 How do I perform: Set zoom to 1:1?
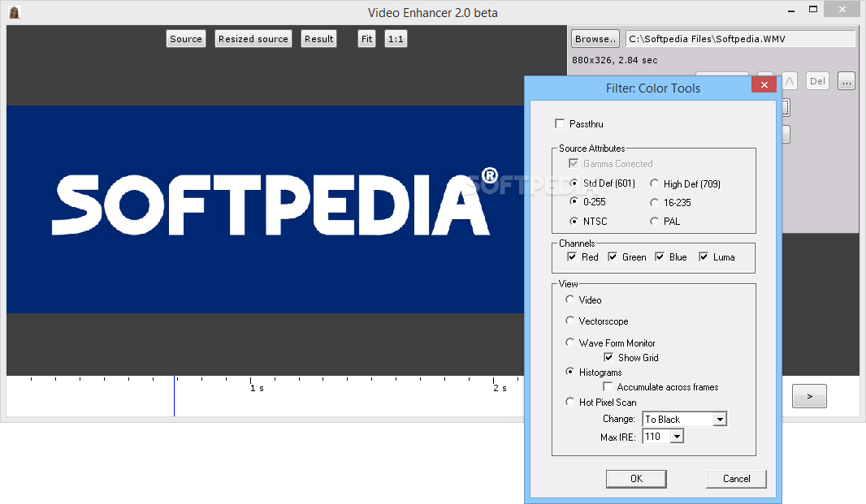pyautogui.click(x=396, y=39)
